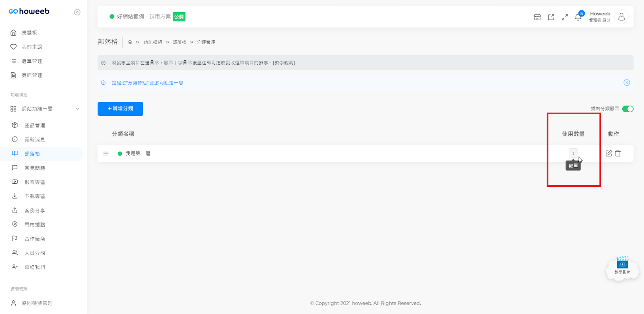This screenshot has width=644, height=314.
Task: Open 儀表板 dashboard in sidebar
Action: click(29, 33)
